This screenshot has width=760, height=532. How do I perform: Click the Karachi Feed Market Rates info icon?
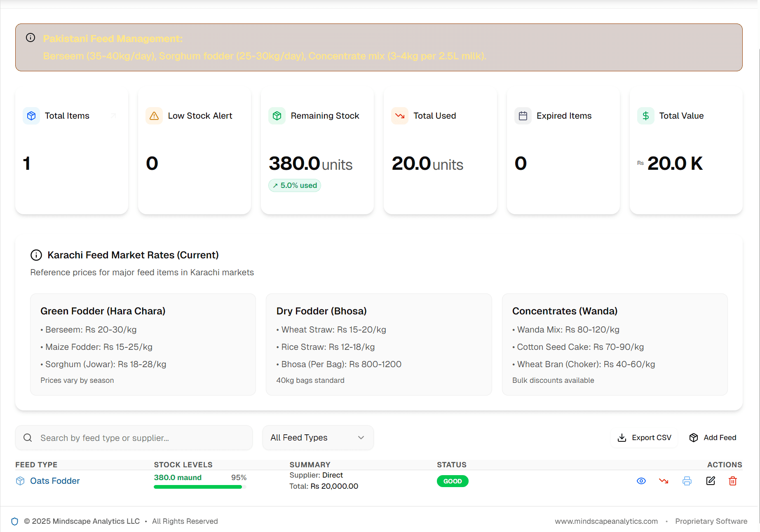tap(36, 255)
